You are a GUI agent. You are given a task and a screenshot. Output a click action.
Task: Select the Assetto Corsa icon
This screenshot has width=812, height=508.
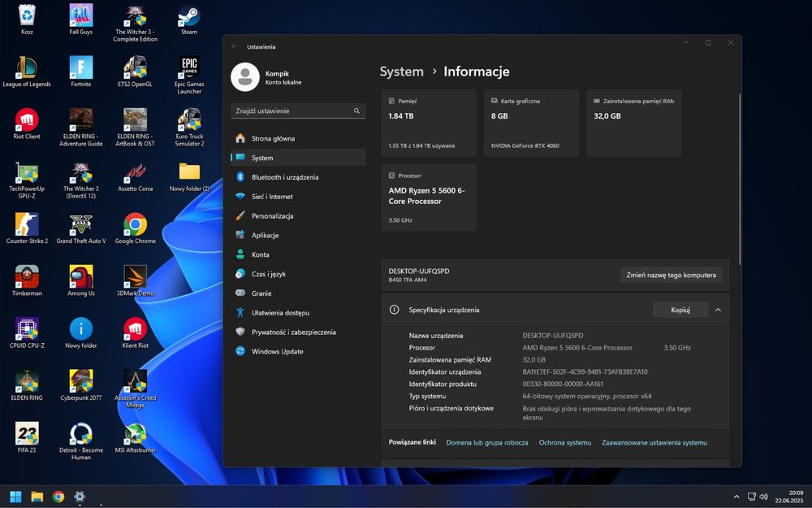point(135,176)
